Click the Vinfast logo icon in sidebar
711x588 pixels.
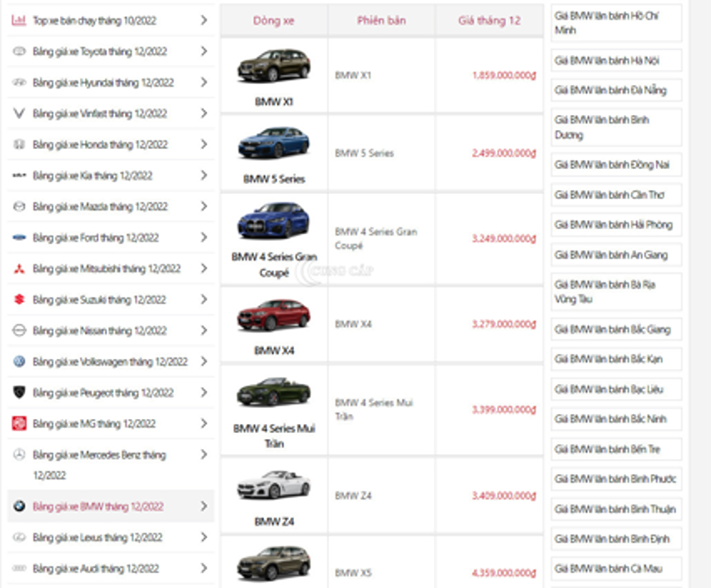tap(18, 113)
